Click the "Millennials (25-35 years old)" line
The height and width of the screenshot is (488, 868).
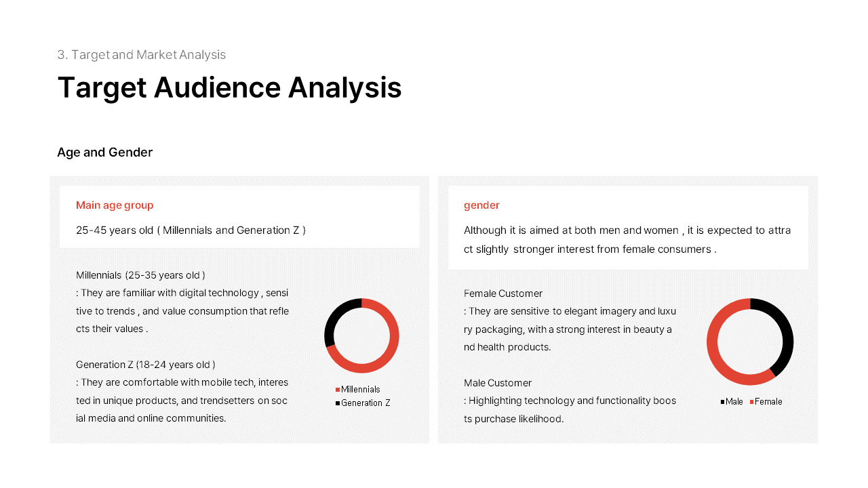point(140,275)
